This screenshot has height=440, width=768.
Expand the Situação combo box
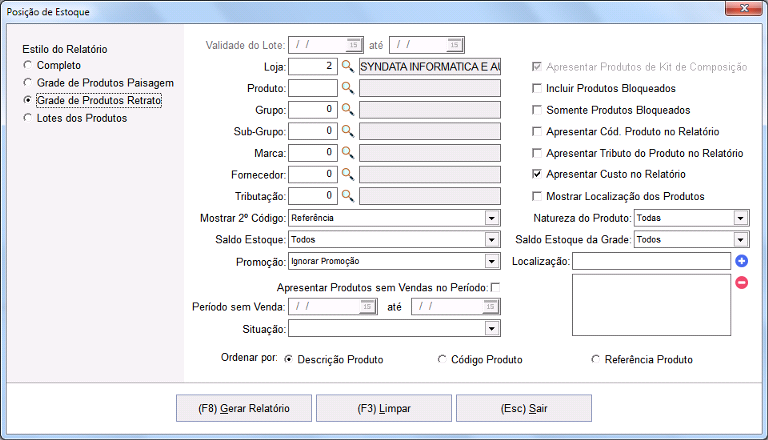pos(492,328)
